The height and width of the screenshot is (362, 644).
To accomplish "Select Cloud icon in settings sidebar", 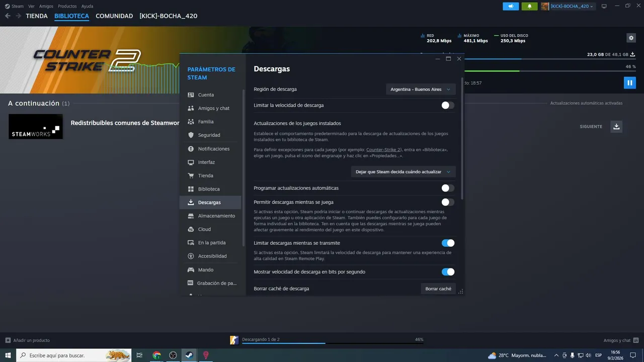I will (x=191, y=229).
